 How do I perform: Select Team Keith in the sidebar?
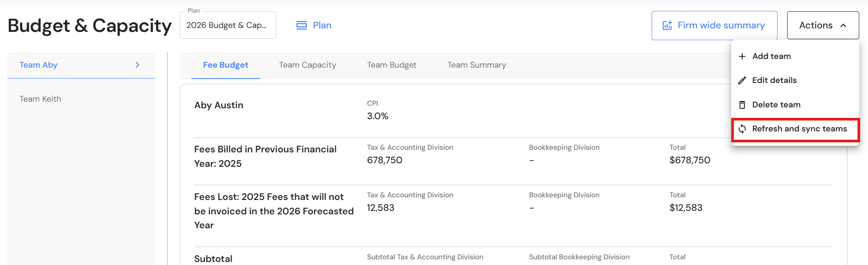(x=40, y=99)
